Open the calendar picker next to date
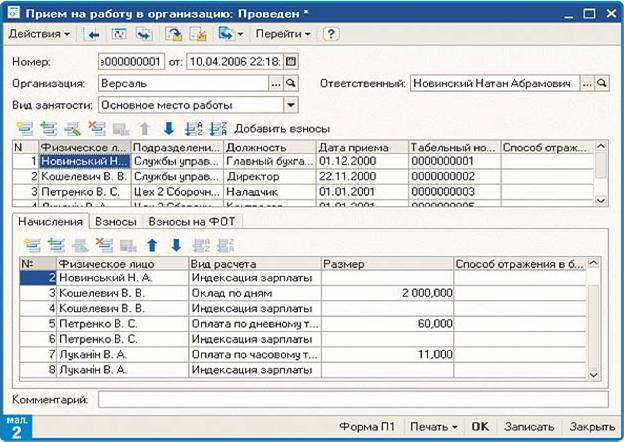The image size is (624, 442). 291,62
